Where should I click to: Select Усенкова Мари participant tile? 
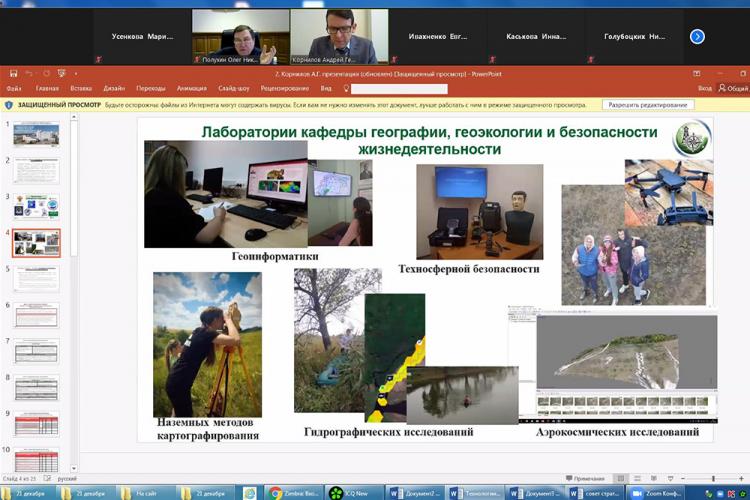click(142, 37)
